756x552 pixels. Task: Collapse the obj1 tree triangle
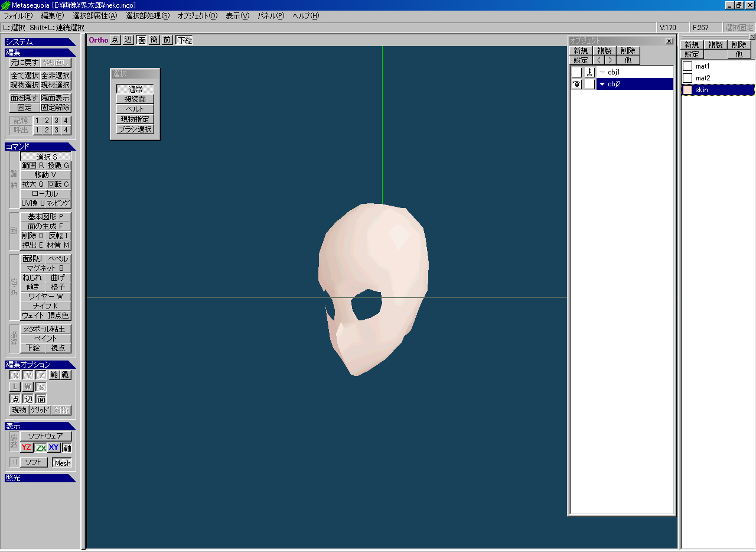tap(602, 72)
